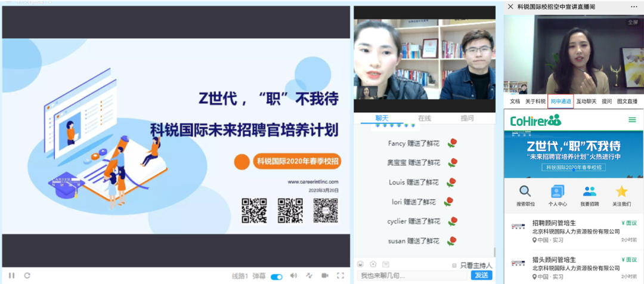The image size is (644, 284).
Task: Open the emoji picker in chat
Action: click(360, 264)
